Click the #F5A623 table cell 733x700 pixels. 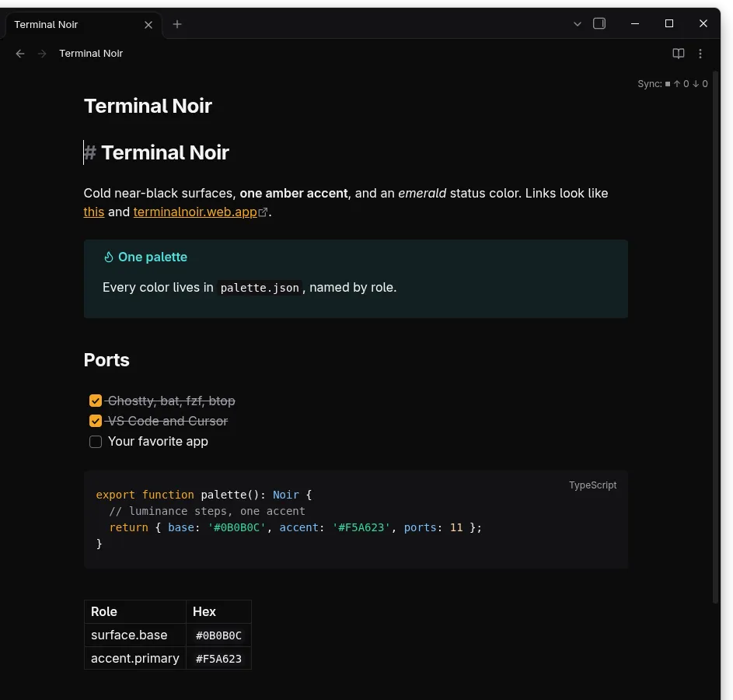pyautogui.click(x=218, y=658)
